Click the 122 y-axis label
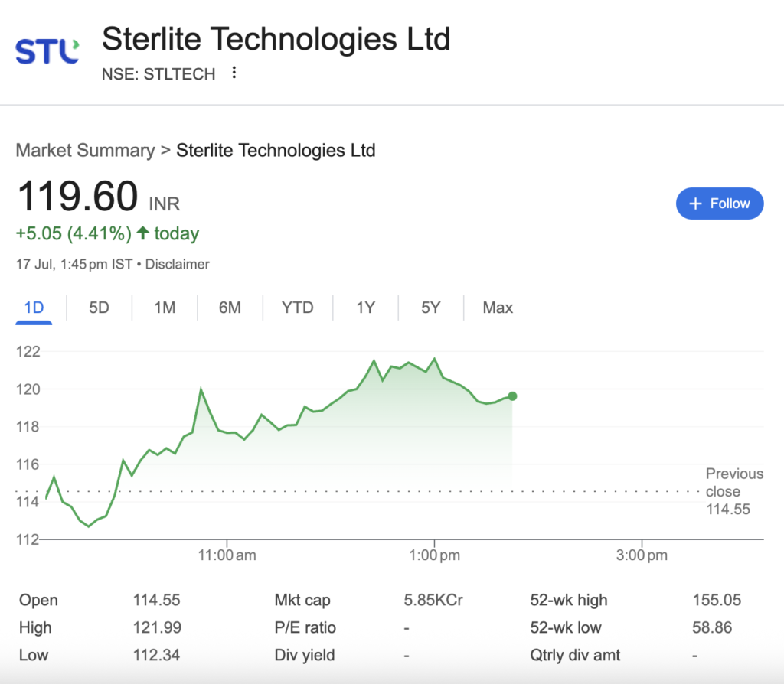The width and height of the screenshot is (784, 684). [28, 352]
